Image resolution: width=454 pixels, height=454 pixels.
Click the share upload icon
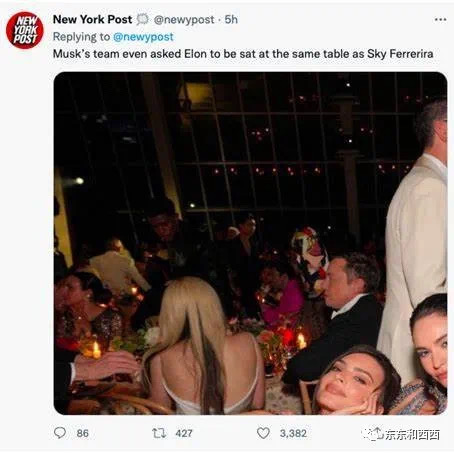pos(377,432)
